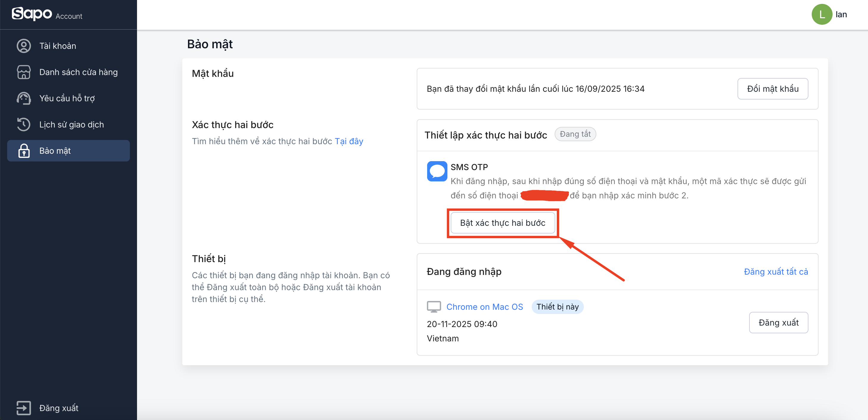Click the Đang tắt status badge
Image resolution: width=868 pixels, height=420 pixels.
pyautogui.click(x=575, y=134)
